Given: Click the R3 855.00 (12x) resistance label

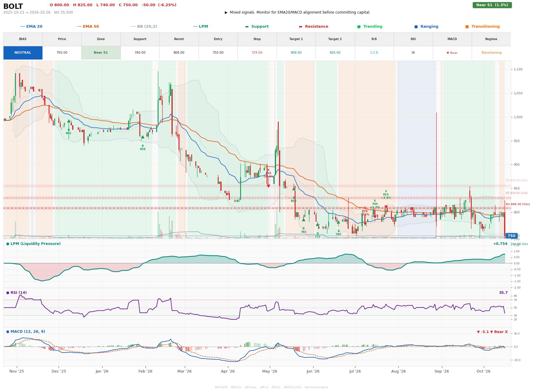Looking at the screenshot, I should point(517,180).
